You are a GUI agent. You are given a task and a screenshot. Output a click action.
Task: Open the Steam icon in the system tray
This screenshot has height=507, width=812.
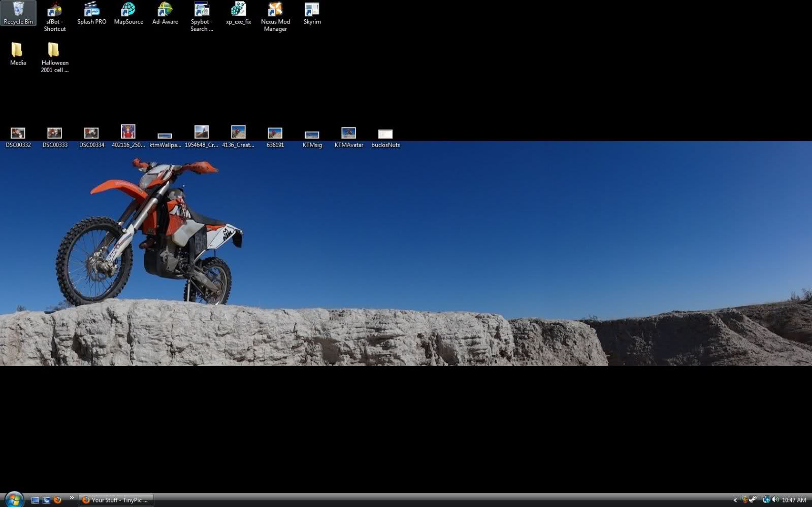tap(753, 500)
